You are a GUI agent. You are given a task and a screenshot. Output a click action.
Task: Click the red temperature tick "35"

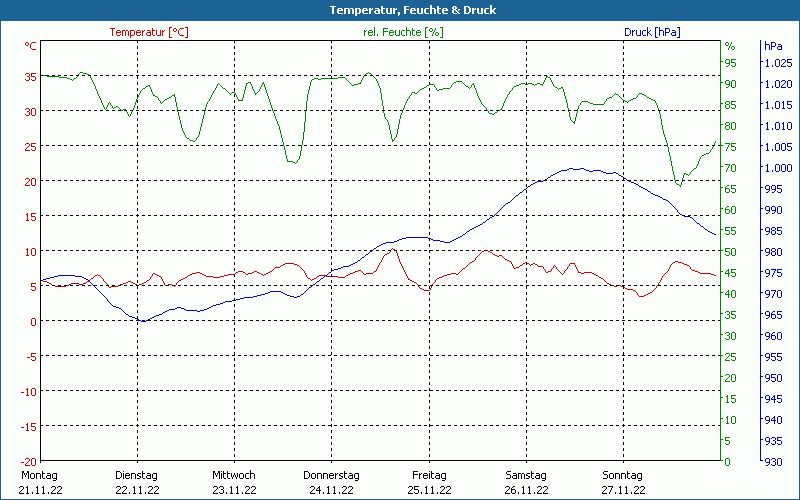tap(30, 77)
